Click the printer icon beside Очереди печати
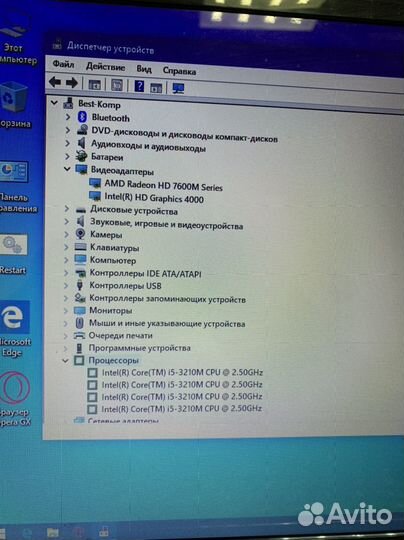 [80, 335]
